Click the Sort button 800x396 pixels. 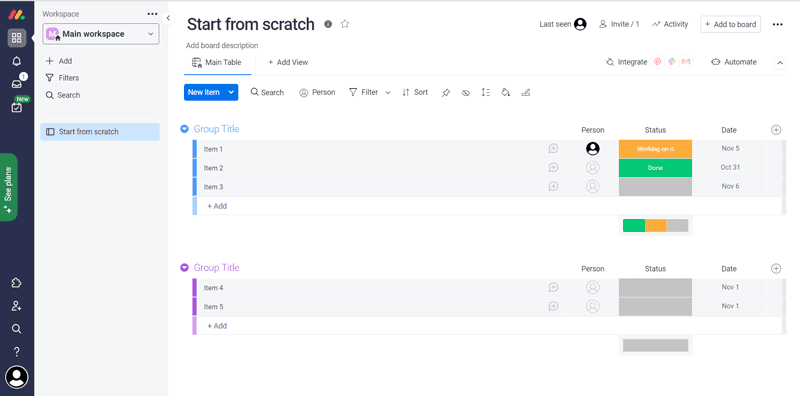point(415,92)
